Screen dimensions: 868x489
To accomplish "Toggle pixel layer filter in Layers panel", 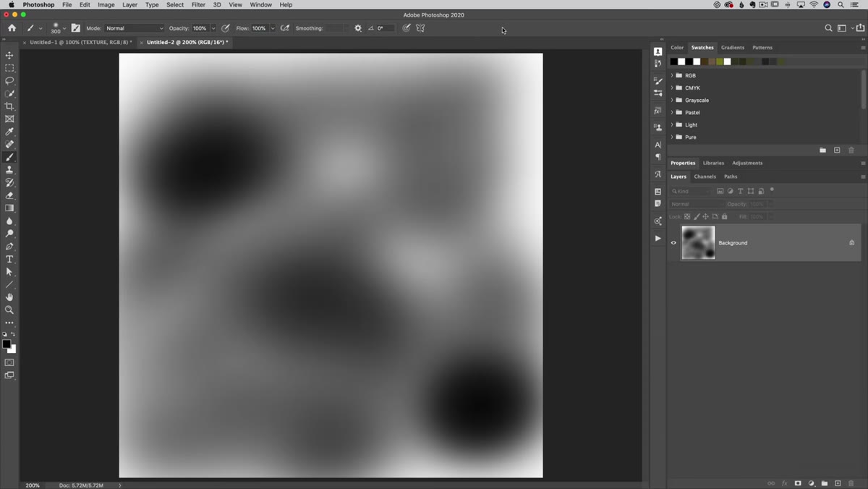I will pos(720,191).
